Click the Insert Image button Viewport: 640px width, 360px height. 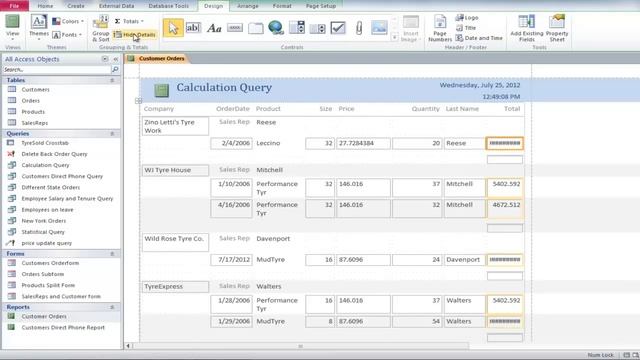pos(411,29)
